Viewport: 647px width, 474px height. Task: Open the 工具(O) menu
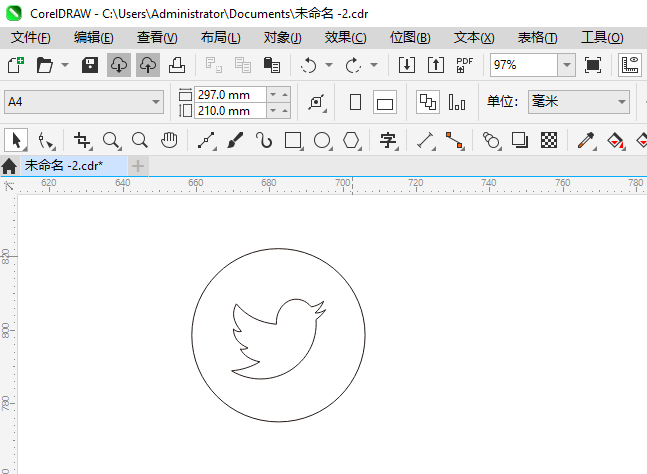602,38
